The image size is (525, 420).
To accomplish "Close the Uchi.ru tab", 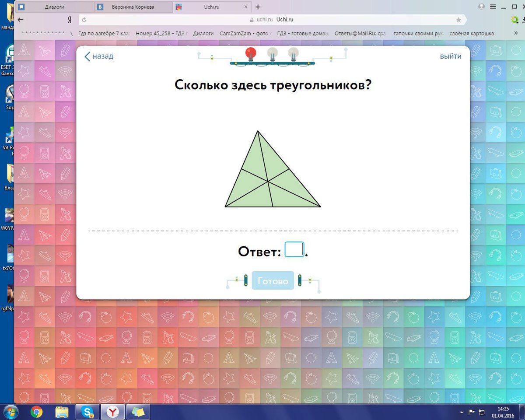I will click(245, 7).
